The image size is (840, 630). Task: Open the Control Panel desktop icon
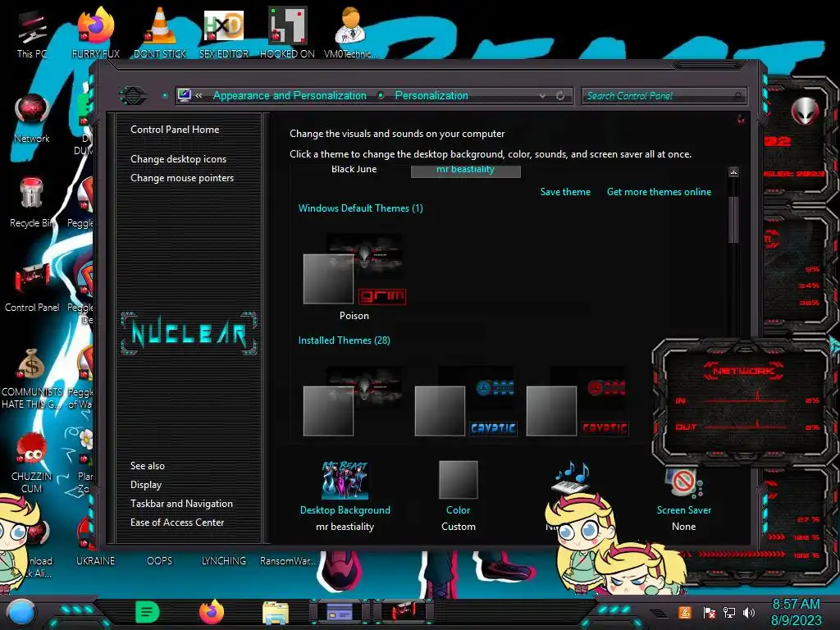tap(32, 288)
